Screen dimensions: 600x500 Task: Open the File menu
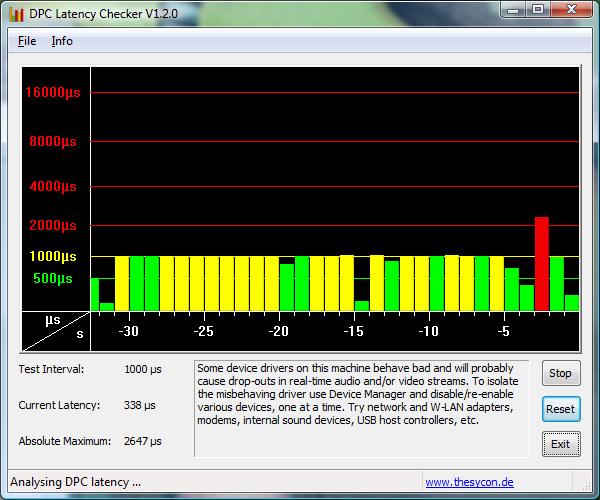[27, 41]
